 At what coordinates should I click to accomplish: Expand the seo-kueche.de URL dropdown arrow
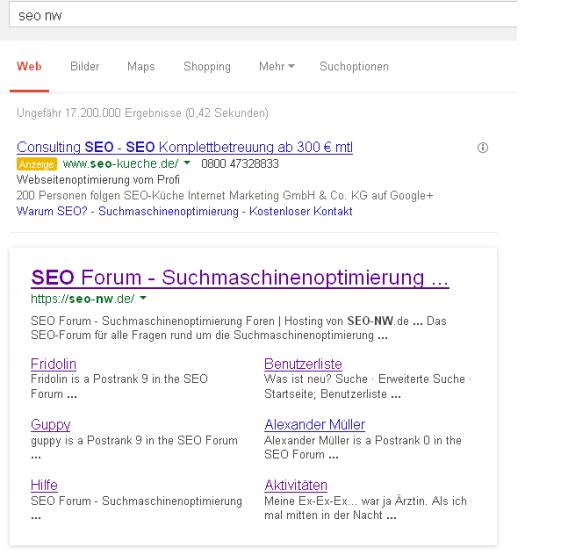coord(187,163)
